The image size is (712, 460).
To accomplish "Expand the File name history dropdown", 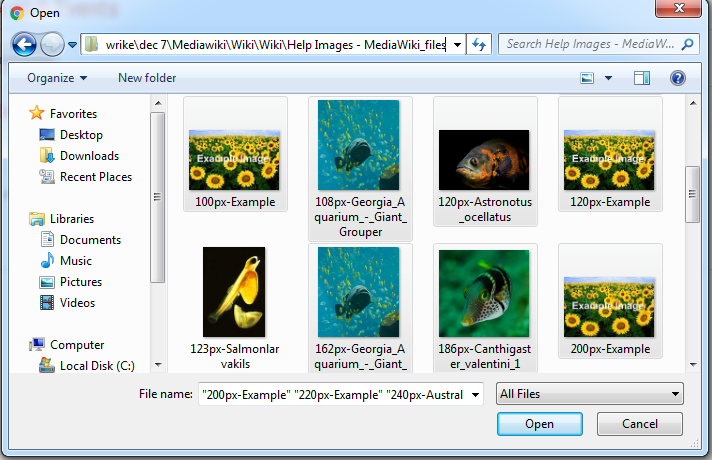I will point(475,394).
